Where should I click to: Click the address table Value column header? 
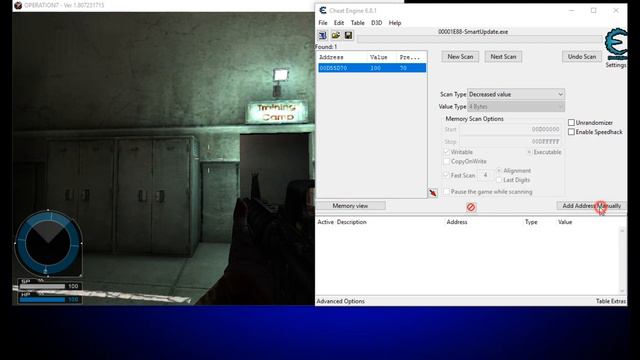pyautogui.click(x=565, y=222)
